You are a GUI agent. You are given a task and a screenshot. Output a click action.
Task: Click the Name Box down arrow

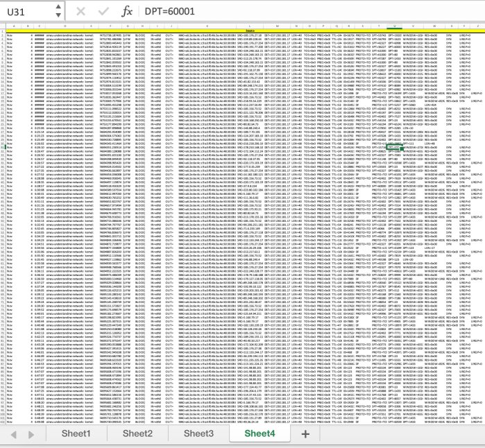58,15
